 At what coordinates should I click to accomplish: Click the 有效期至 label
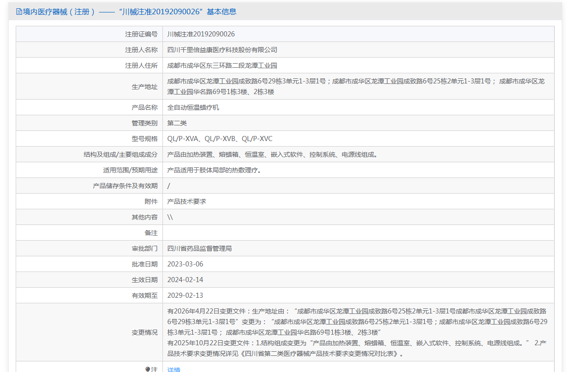(x=144, y=295)
